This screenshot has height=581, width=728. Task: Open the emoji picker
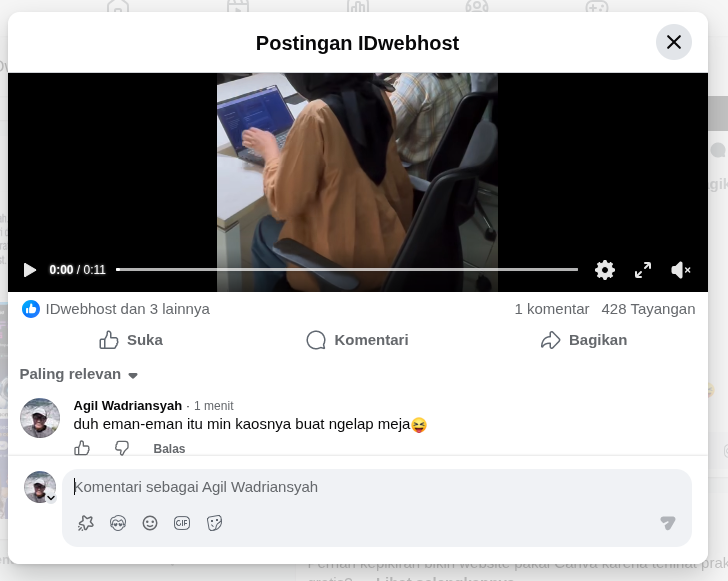[150, 523]
